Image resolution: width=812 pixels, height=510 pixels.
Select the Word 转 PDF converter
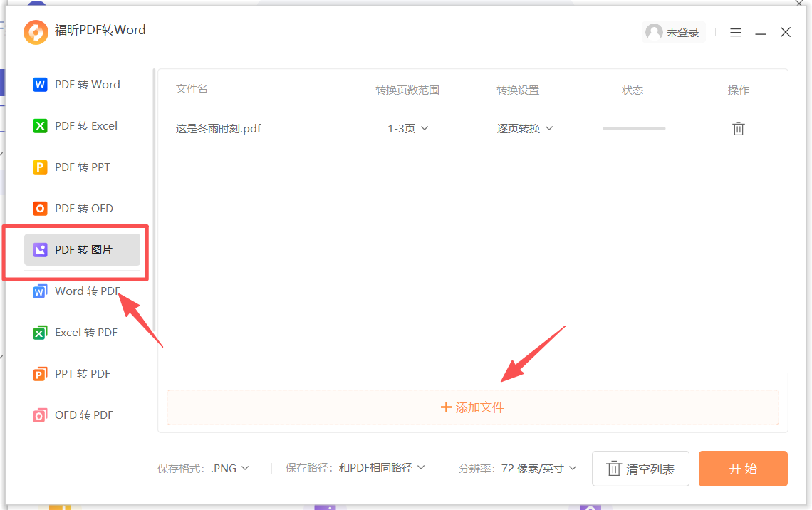(x=78, y=291)
